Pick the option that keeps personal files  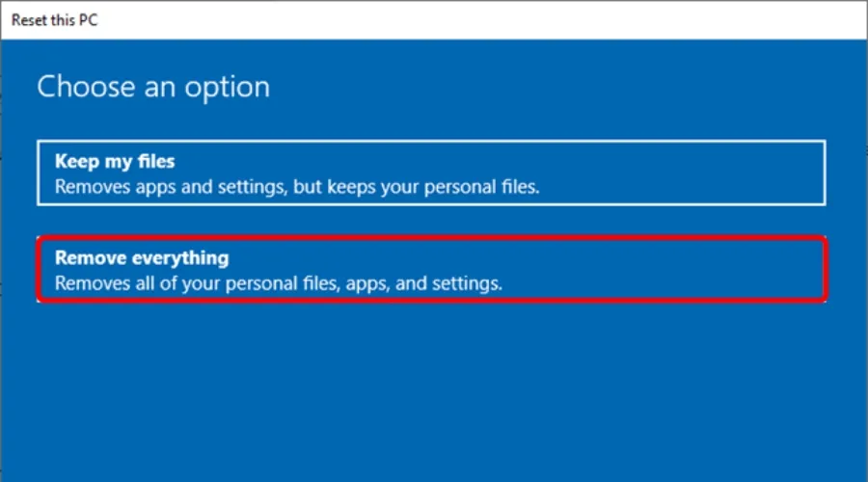pyautogui.click(x=431, y=173)
